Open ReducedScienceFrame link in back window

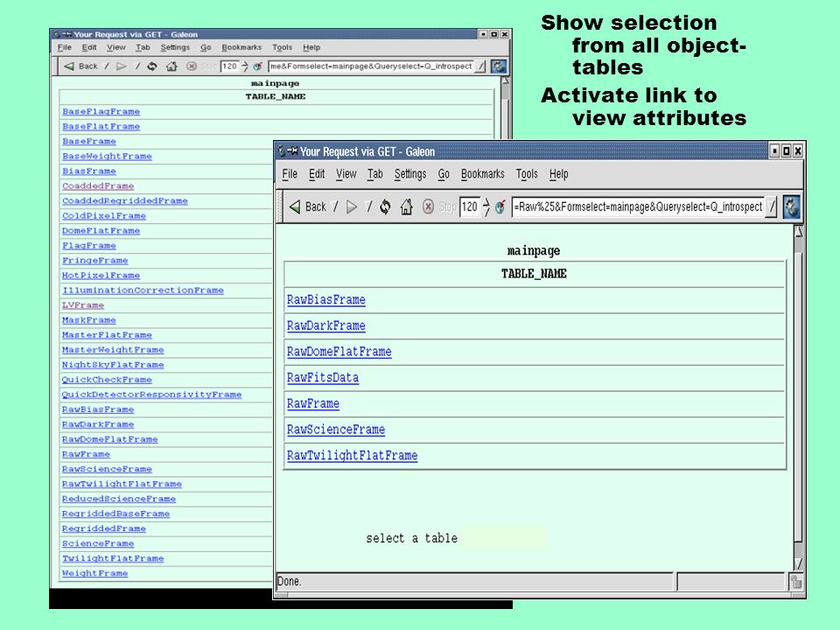click(118, 499)
